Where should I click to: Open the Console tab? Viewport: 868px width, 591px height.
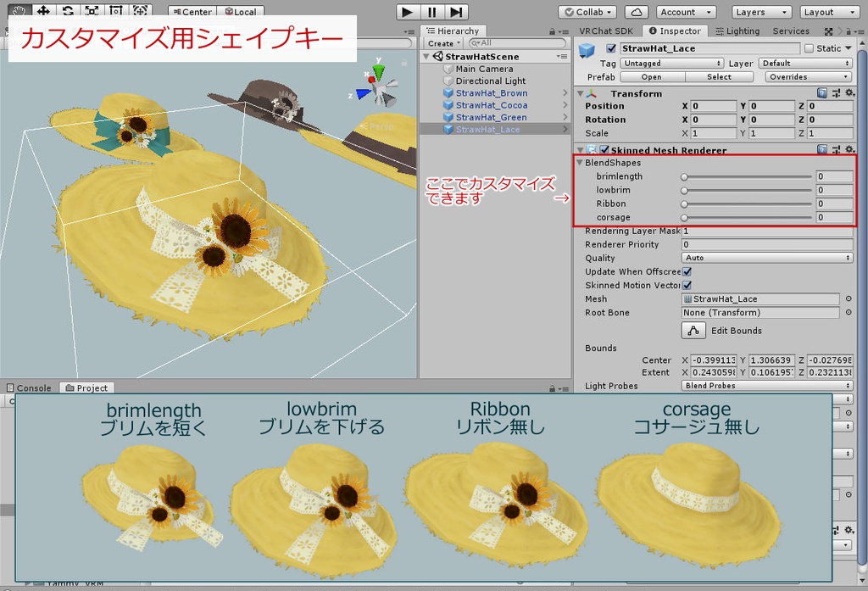29,387
